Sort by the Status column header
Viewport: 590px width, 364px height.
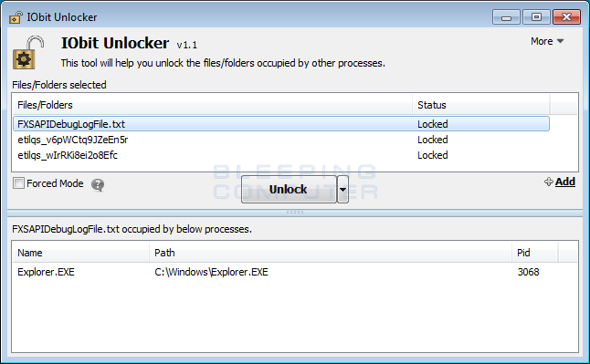(x=481, y=105)
